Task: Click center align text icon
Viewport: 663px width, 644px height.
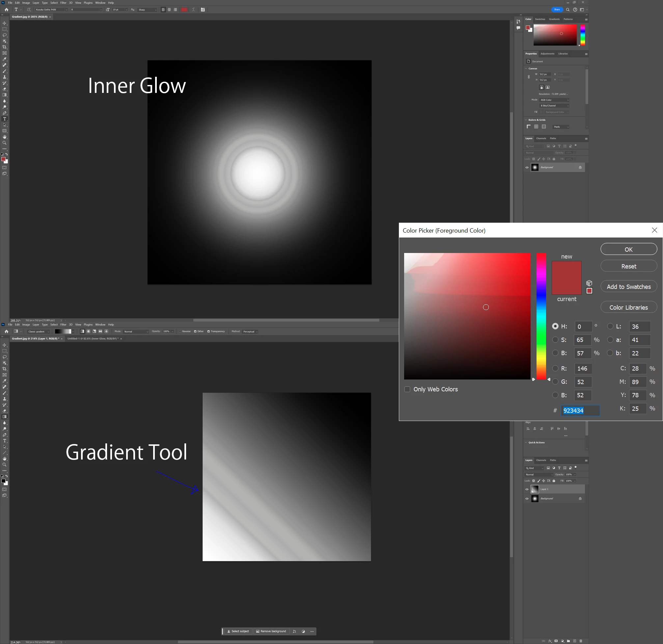Action: click(x=169, y=10)
